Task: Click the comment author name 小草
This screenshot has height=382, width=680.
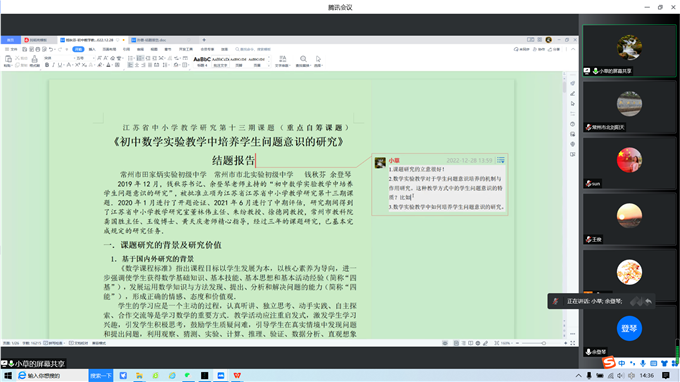Action: point(394,160)
